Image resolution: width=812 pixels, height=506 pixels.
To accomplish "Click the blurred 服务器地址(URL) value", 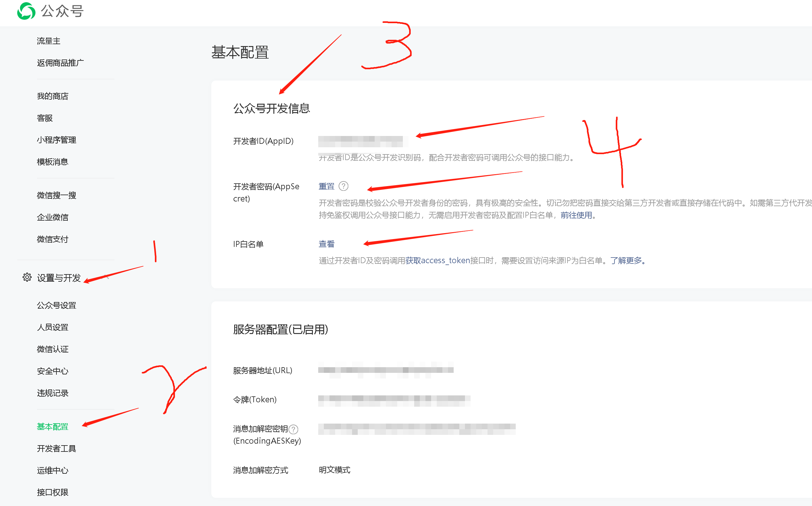I will pos(386,370).
